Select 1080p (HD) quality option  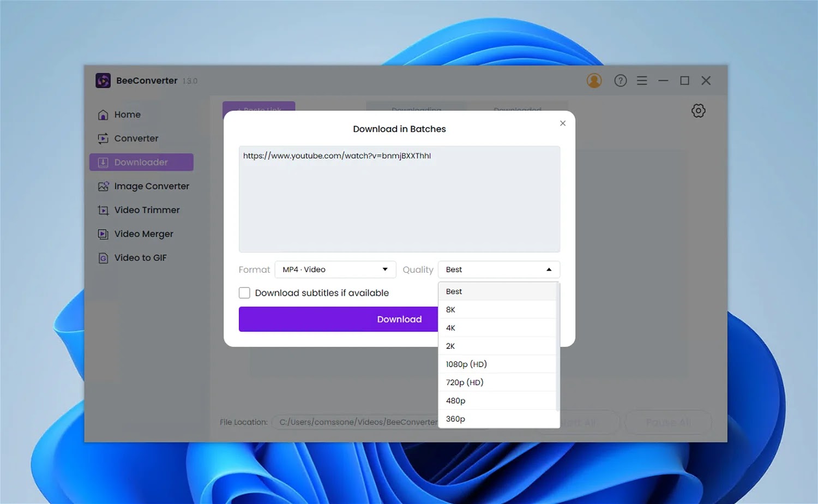pyautogui.click(x=497, y=364)
